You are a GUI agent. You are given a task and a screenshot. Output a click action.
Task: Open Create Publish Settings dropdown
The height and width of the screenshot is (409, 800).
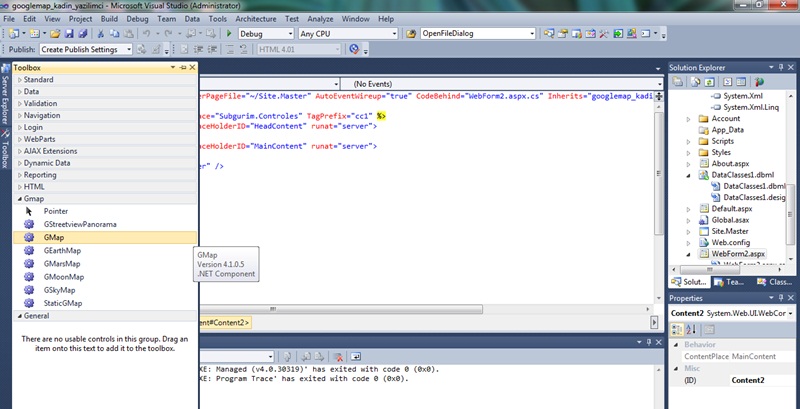coord(128,49)
